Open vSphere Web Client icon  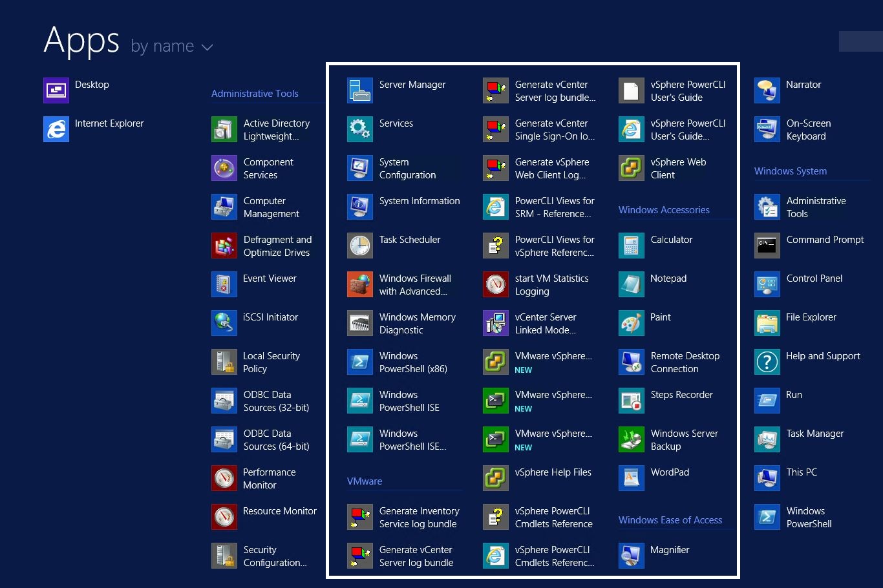point(632,168)
